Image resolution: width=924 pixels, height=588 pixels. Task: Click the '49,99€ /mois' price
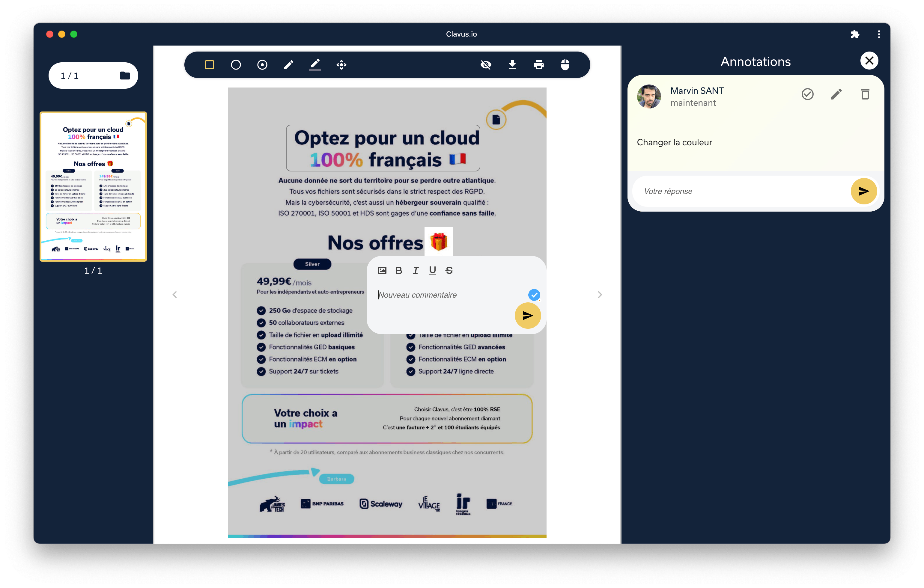(284, 282)
